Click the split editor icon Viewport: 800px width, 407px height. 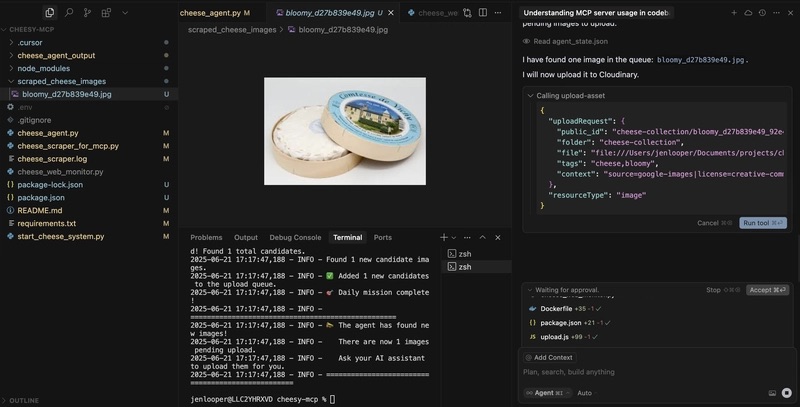(483, 13)
